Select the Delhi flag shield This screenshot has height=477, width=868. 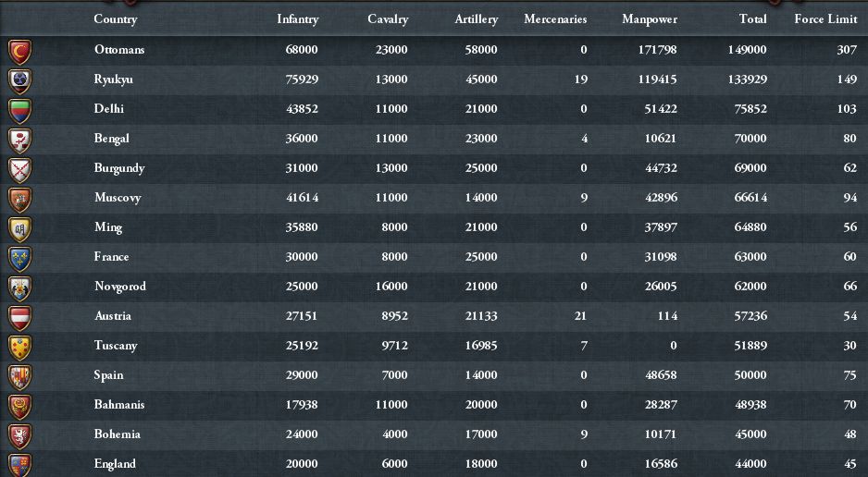19,110
